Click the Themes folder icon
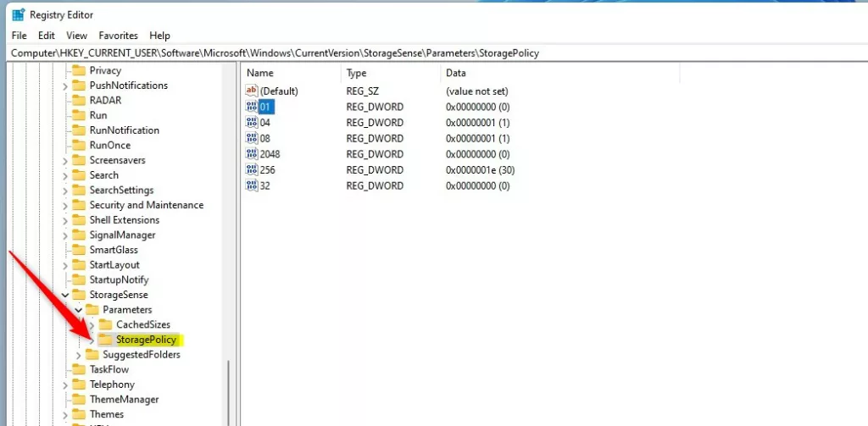The height and width of the screenshot is (426, 868). 79,414
